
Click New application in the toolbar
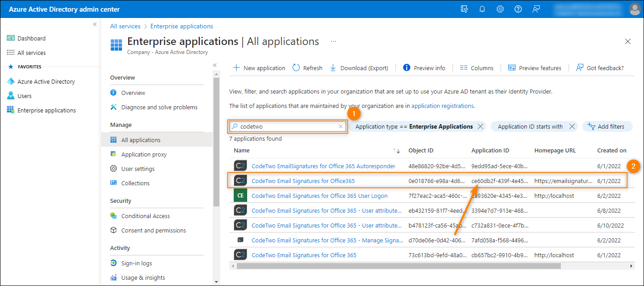[259, 68]
